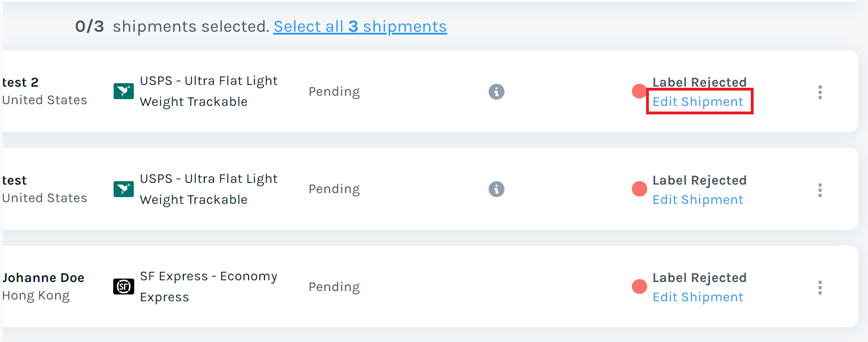Click the USPS courier icon for test 2
868x342 pixels.
pos(123,91)
